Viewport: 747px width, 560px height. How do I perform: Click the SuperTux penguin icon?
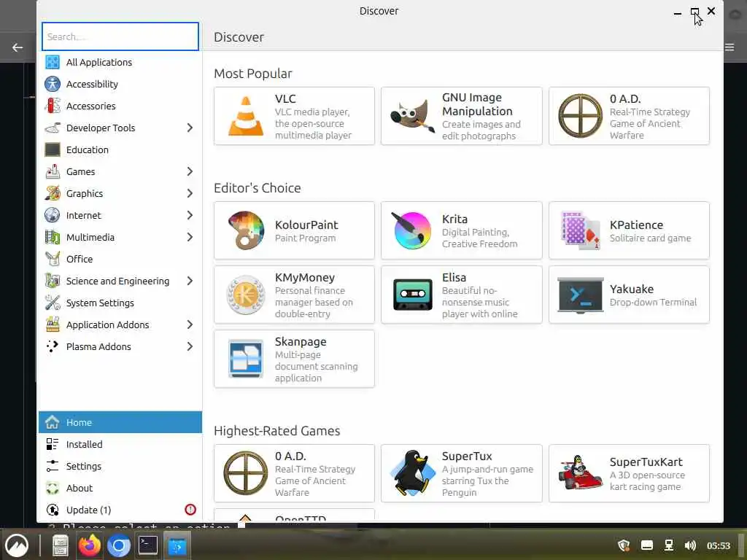click(x=413, y=472)
